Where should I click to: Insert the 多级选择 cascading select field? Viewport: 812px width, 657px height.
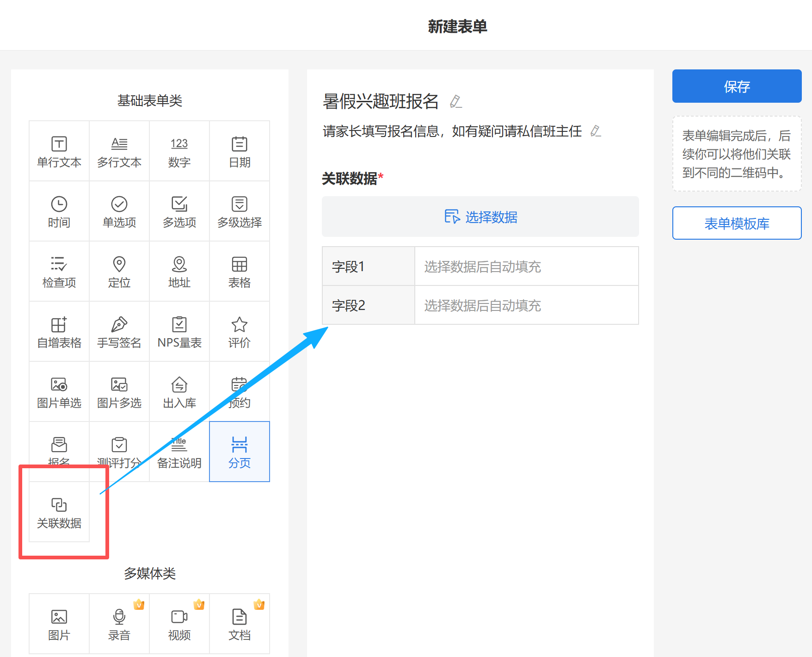pos(240,211)
